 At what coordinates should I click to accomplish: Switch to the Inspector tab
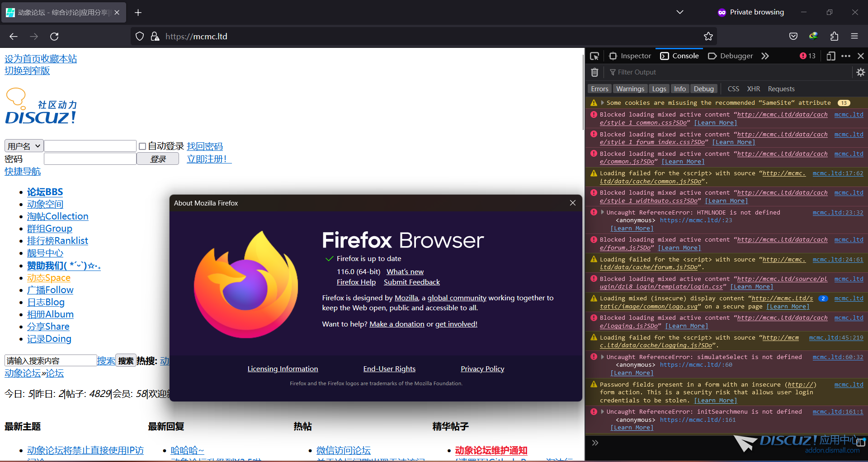click(630, 56)
